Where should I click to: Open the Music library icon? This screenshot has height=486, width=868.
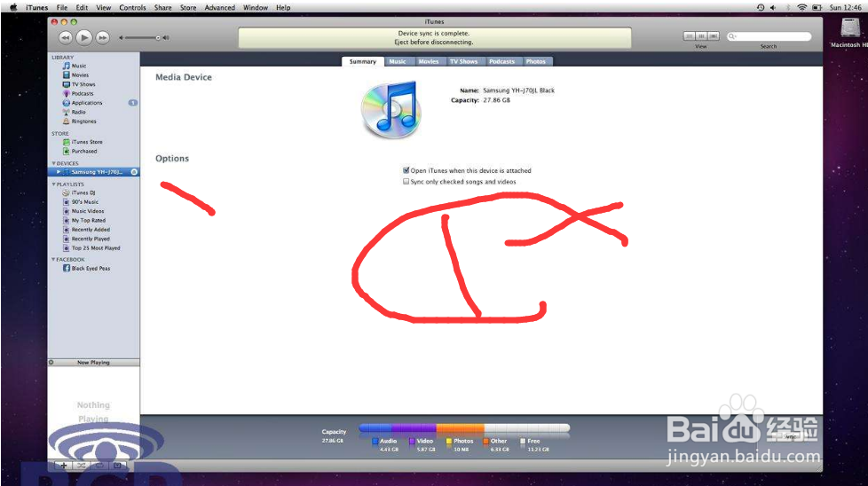[x=67, y=66]
